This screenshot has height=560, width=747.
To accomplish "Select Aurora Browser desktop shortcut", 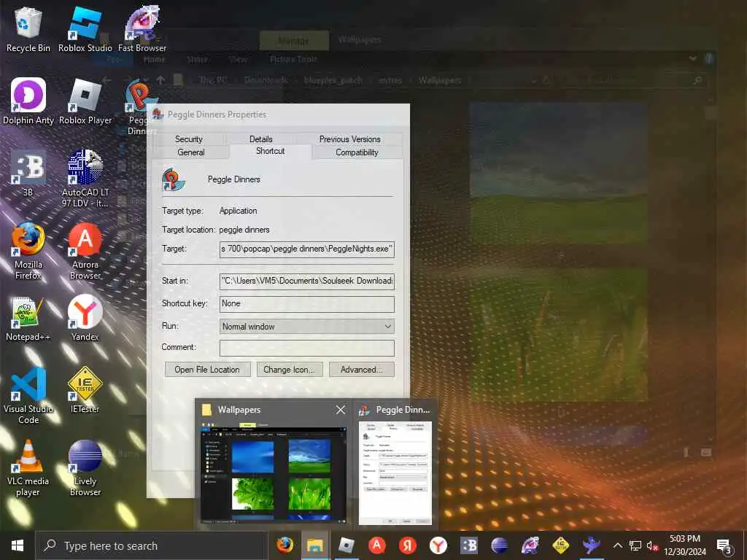I will click(85, 251).
